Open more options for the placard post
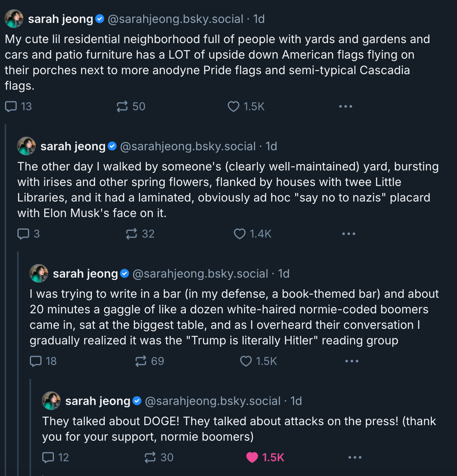 pyautogui.click(x=348, y=234)
